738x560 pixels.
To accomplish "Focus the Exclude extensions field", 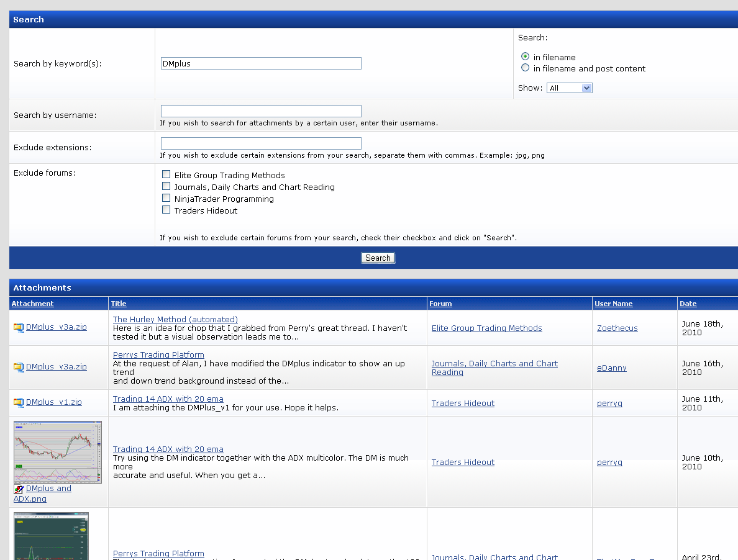I will 261,143.
